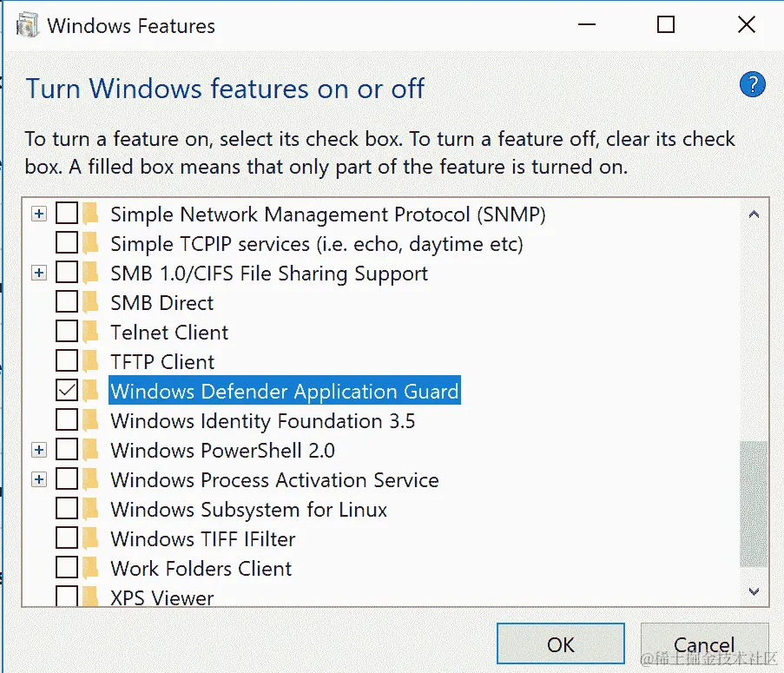Select the Work Folders Client label
This screenshot has height=673, width=784.
click(201, 569)
